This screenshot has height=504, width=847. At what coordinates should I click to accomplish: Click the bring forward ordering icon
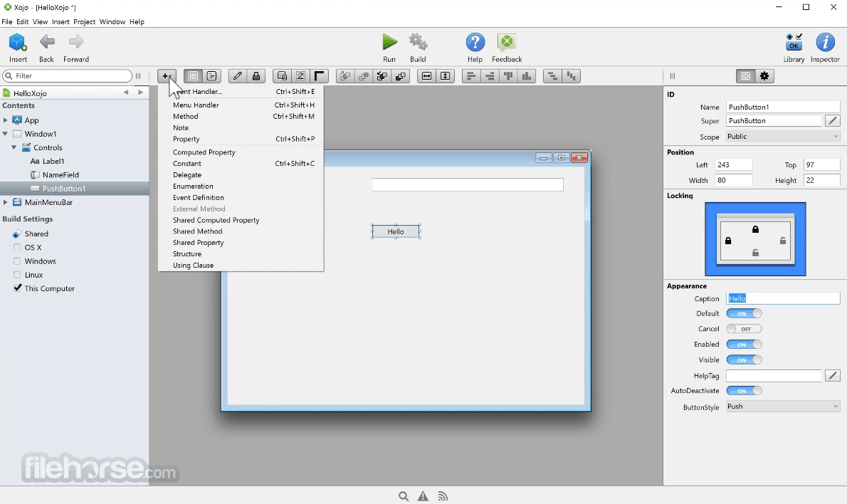click(x=345, y=76)
